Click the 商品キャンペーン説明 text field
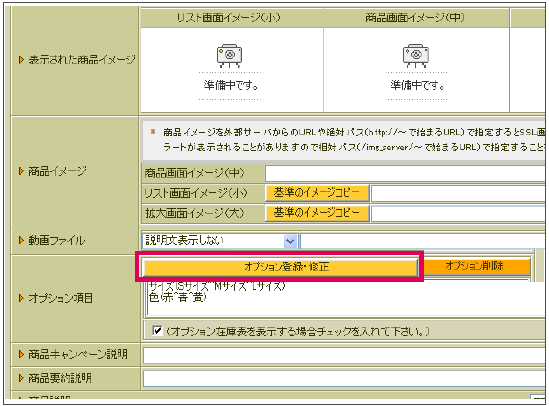This screenshot has width=549, height=406. [x=345, y=356]
